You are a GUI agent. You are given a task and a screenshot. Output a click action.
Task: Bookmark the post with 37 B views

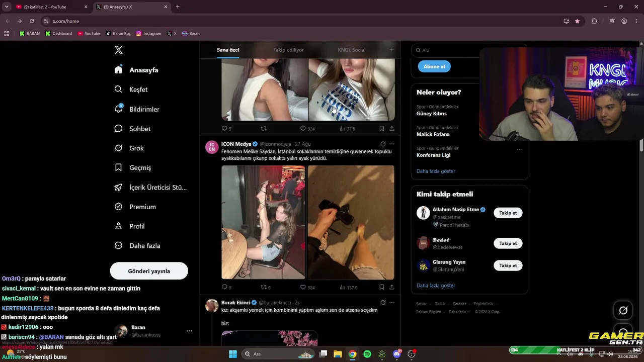382,128
